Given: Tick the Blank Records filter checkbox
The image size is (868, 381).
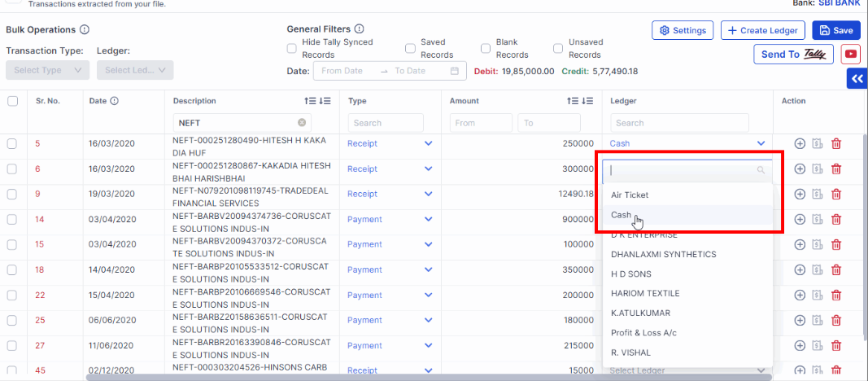Looking at the screenshot, I should 486,49.
